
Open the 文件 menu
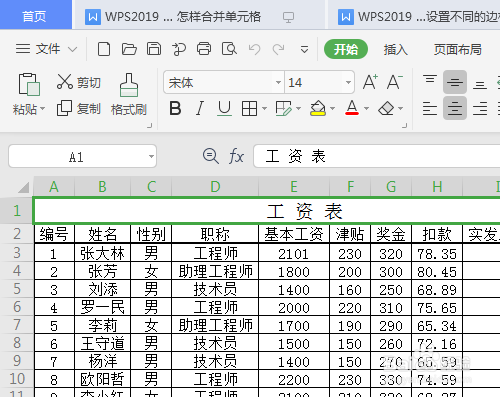pyautogui.click(x=46, y=49)
